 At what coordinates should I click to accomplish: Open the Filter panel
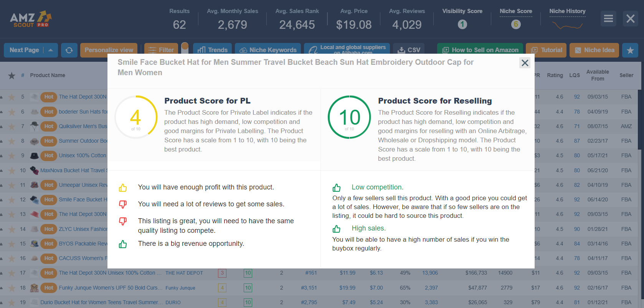click(161, 50)
